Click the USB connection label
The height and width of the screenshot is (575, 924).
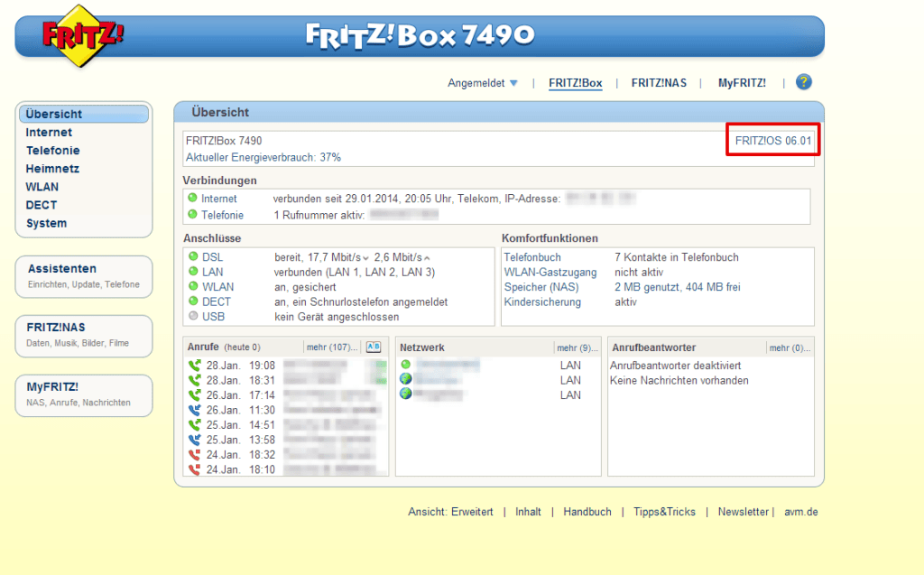tap(213, 317)
